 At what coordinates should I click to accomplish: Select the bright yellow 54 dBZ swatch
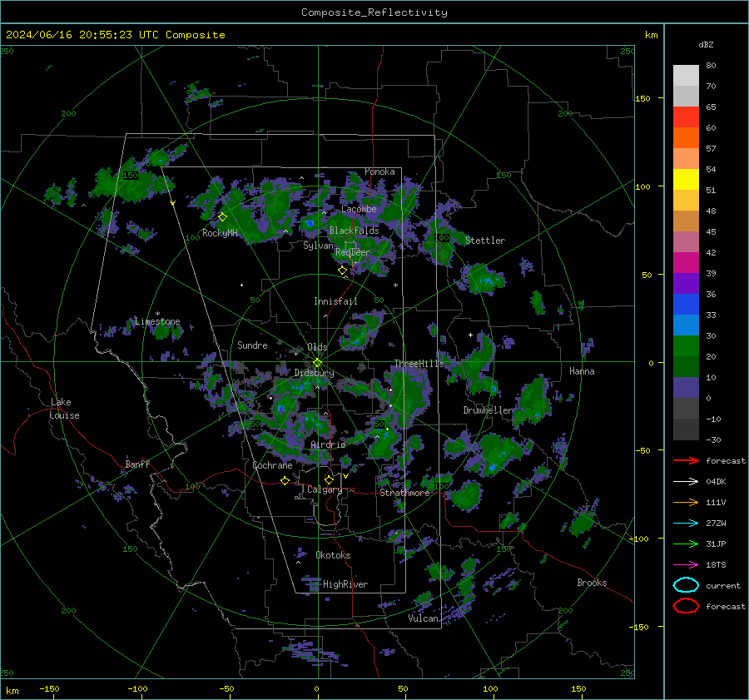pos(686,180)
